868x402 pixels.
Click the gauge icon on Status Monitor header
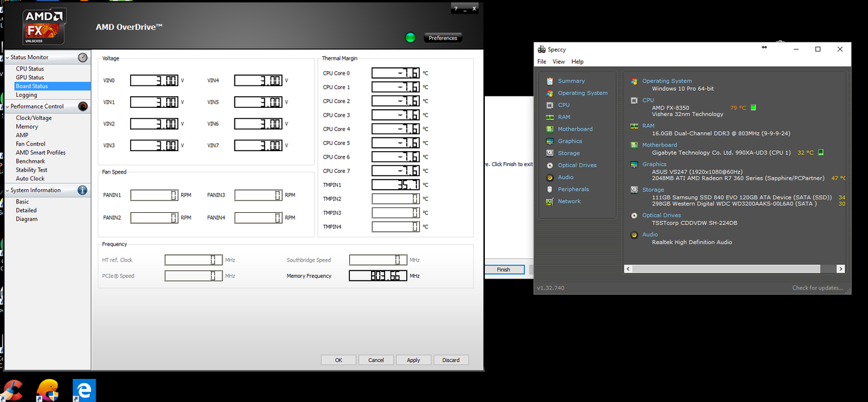click(x=83, y=58)
